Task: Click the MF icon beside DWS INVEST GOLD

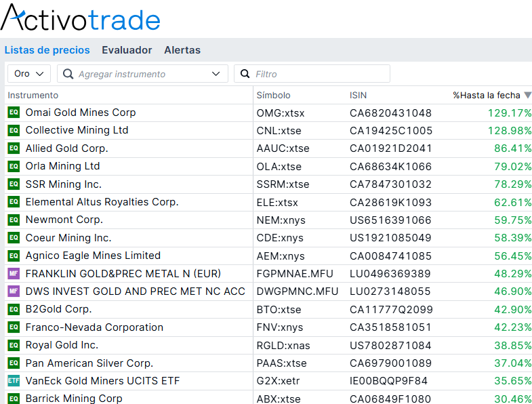Action: coord(14,291)
